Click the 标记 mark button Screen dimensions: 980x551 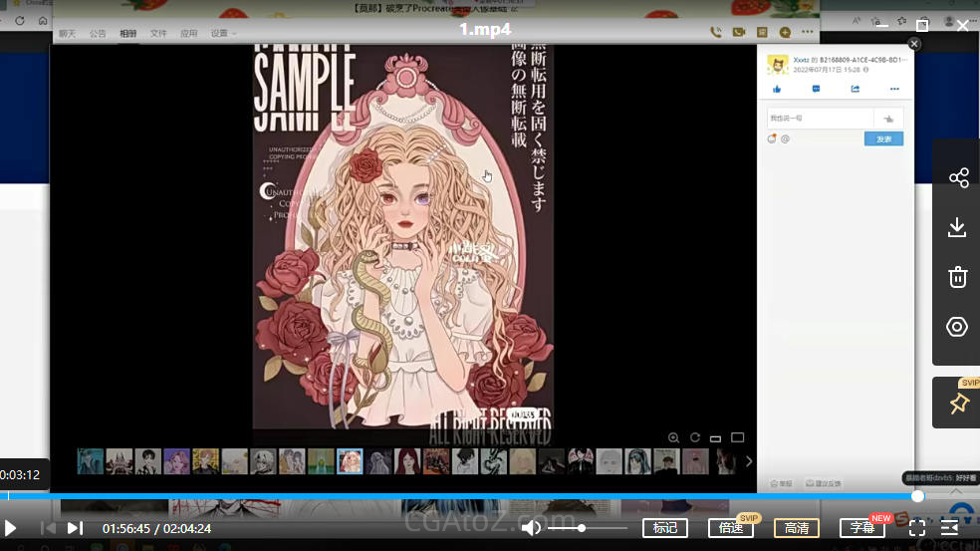pyautogui.click(x=664, y=528)
